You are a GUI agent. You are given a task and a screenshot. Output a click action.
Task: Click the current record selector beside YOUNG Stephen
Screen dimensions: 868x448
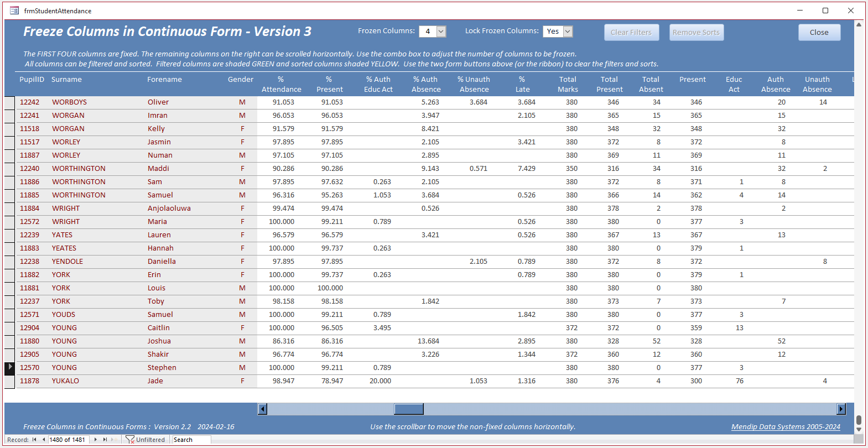point(10,368)
